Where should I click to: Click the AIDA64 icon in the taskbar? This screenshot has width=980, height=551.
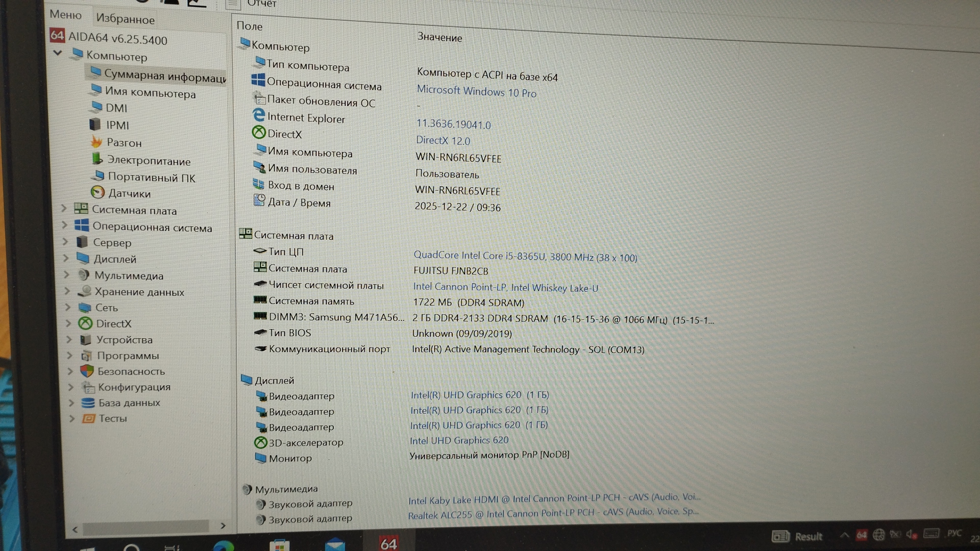pyautogui.click(x=388, y=543)
